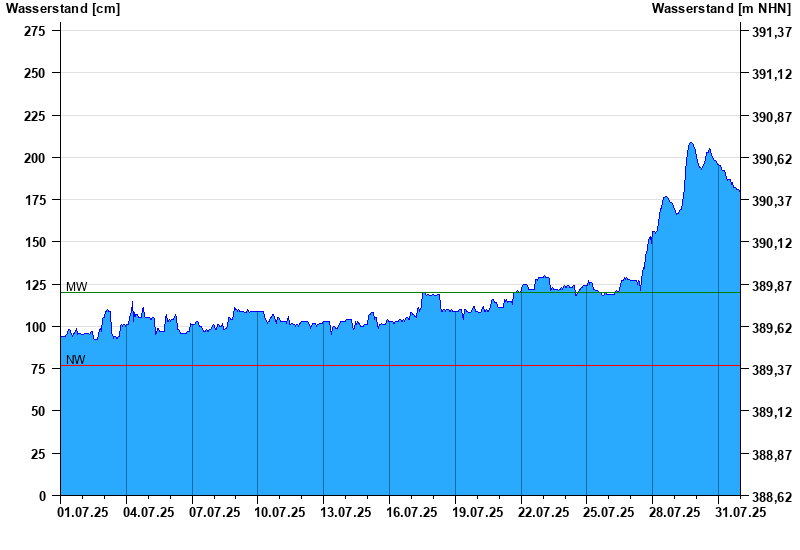Screen dimensions: 800x550
Task: Click the 390,37 value on right axis
Action: point(772,201)
